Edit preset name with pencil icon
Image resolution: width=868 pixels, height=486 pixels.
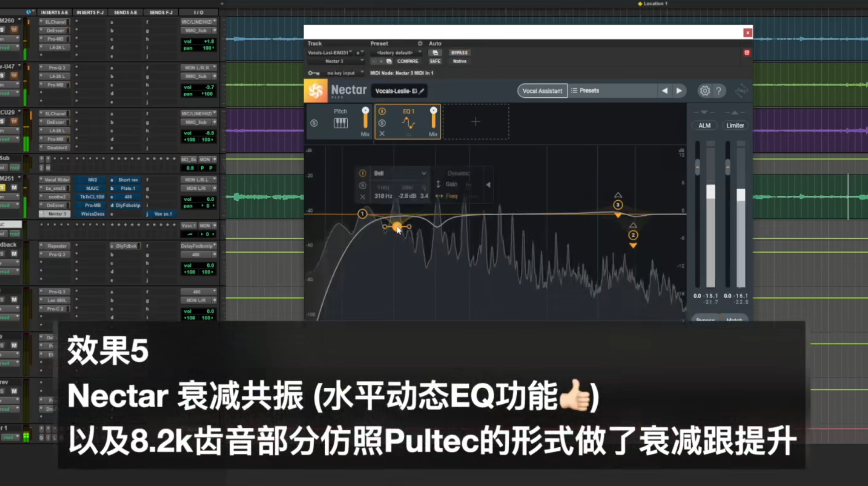click(422, 91)
